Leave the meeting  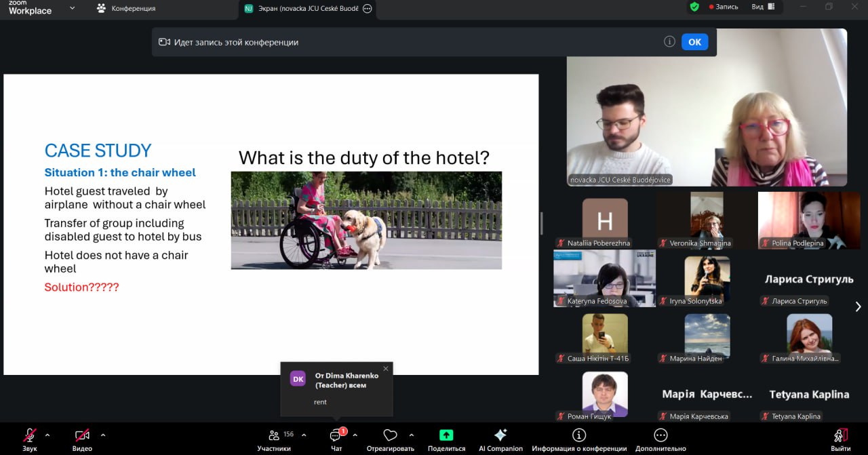(840, 439)
